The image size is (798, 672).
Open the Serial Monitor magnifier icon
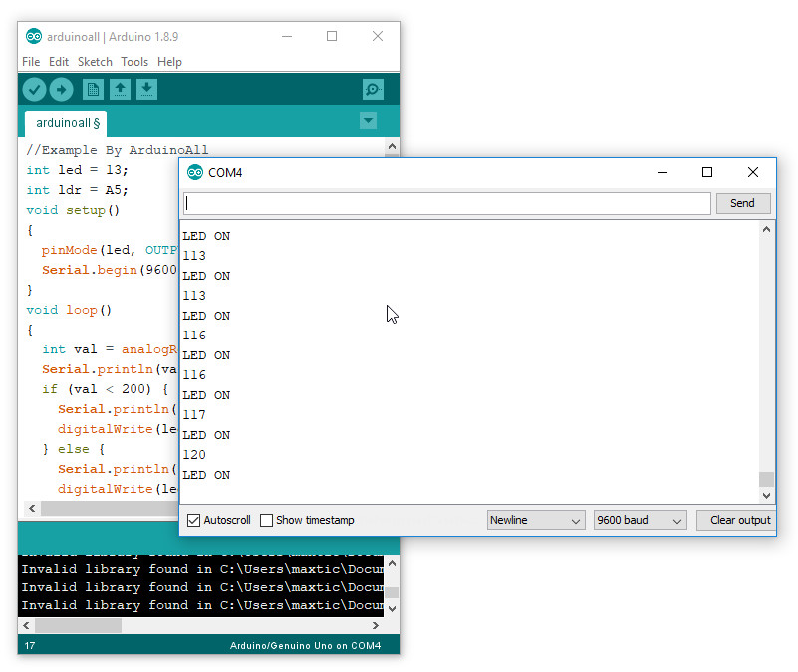click(x=373, y=90)
